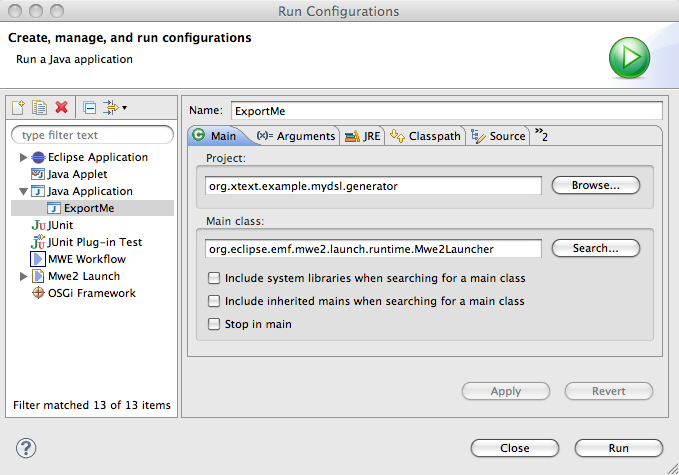Click the Duplicate configuration icon
Viewport: 679px width, 475px height.
click(x=40, y=107)
